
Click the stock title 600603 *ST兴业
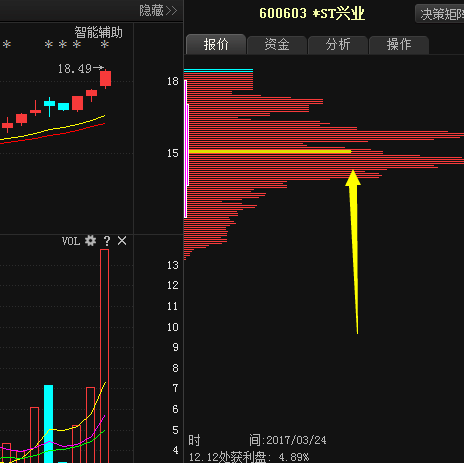[x=312, y=14]
